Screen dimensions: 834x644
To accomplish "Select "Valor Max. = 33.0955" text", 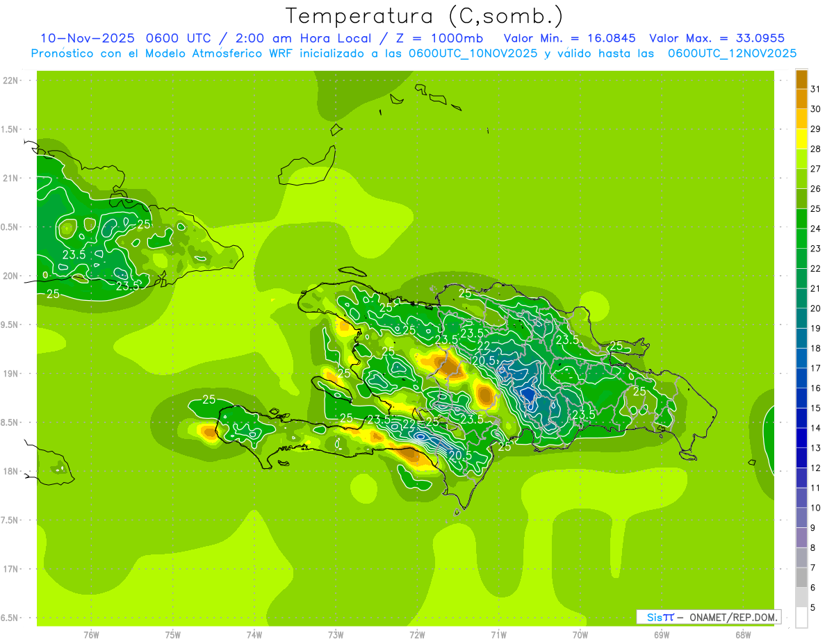I will click(x=717, y=38).
